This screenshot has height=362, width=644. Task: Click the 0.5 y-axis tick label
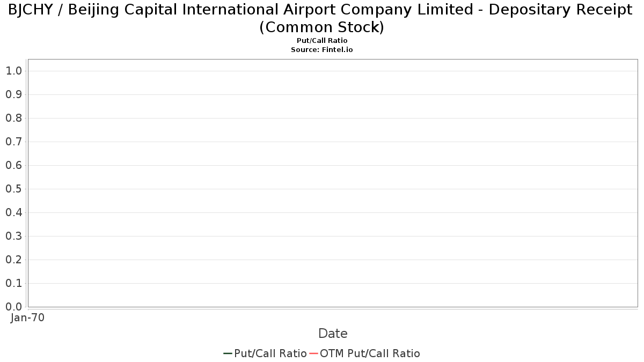tap(13, 189)
